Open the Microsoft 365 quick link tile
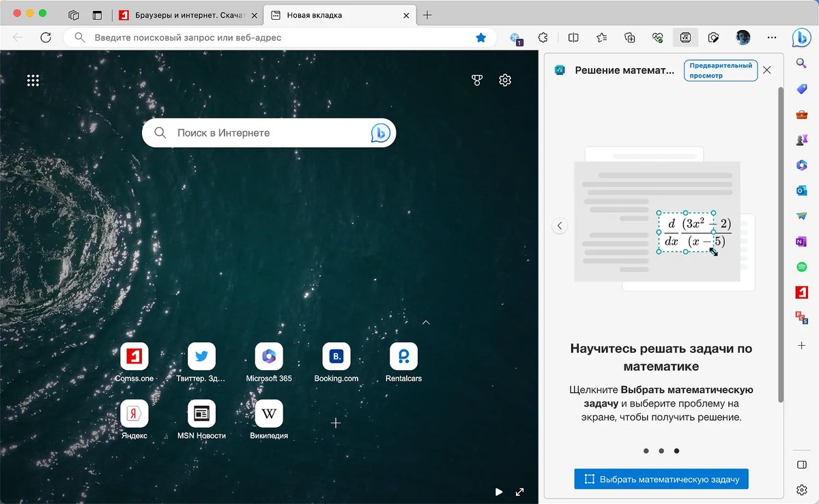819x504 pixels. (x=269, y=363)
